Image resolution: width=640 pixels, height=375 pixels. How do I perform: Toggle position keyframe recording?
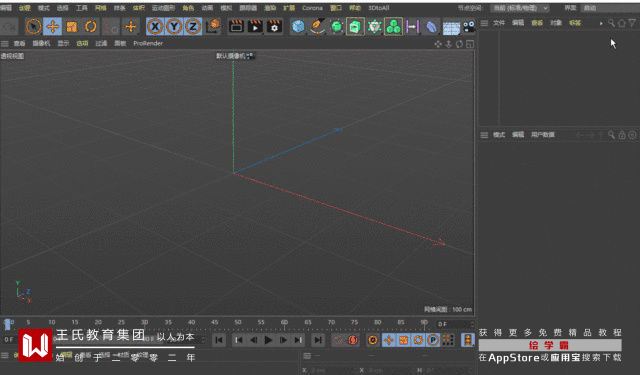coord(389,339)
